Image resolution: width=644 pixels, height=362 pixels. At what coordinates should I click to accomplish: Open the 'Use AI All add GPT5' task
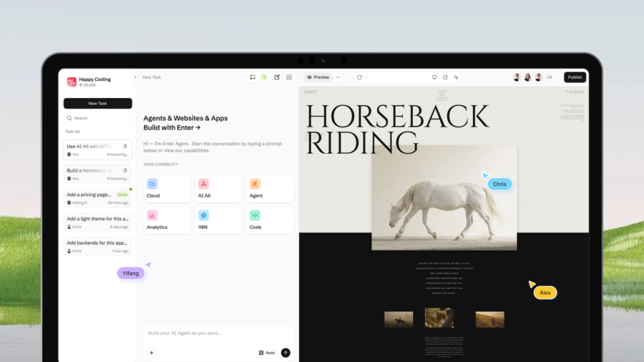(97, 150)
